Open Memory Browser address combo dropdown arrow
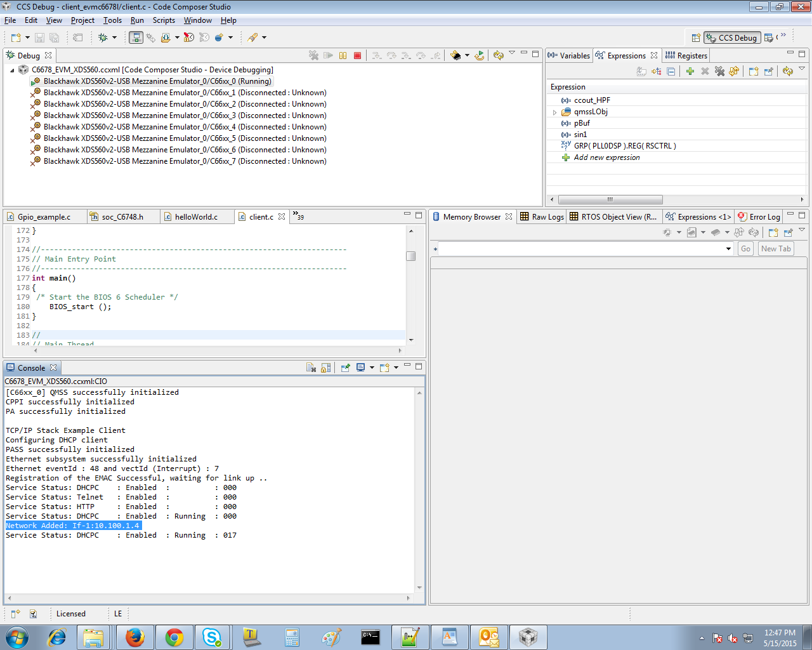 tap(728, 249)
